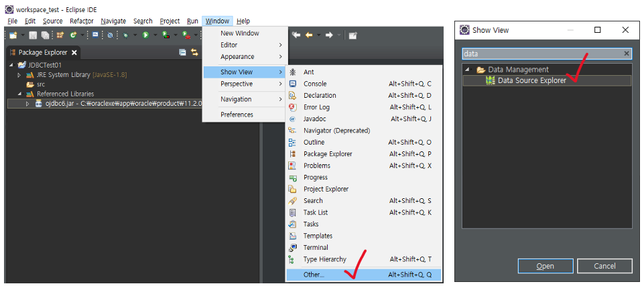644x286 pixels.
Task: Open the File menu
Action: 12,21
